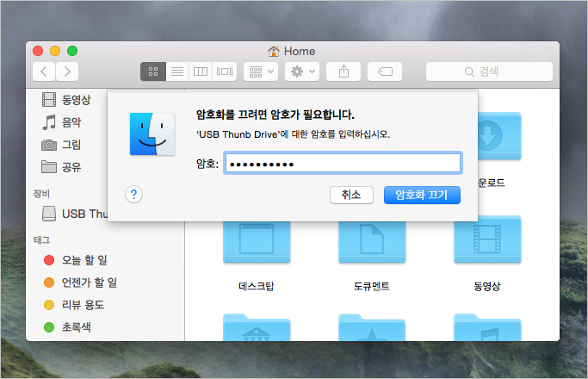
Task: Click the 취소 button
Action: tap(351, 195)
